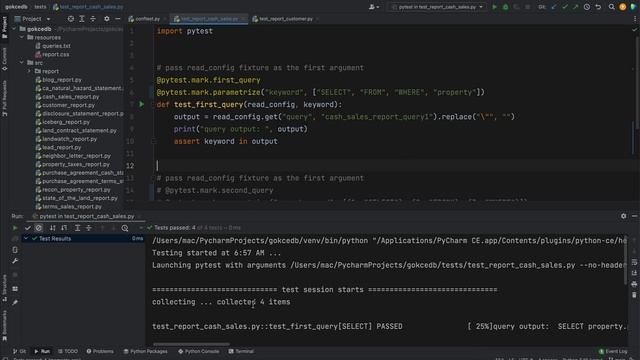Image resolution: width=640 pixels, height=360 pixels.
Task: Collapse all in Project panel toolbar
Action: point(93,19)
